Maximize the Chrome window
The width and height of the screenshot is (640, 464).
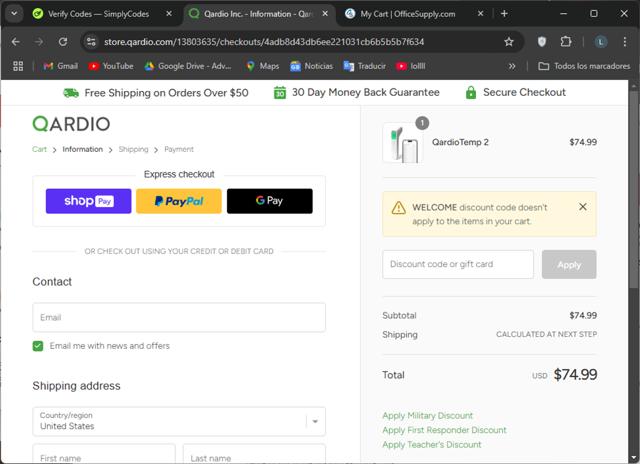pos(594,14)
